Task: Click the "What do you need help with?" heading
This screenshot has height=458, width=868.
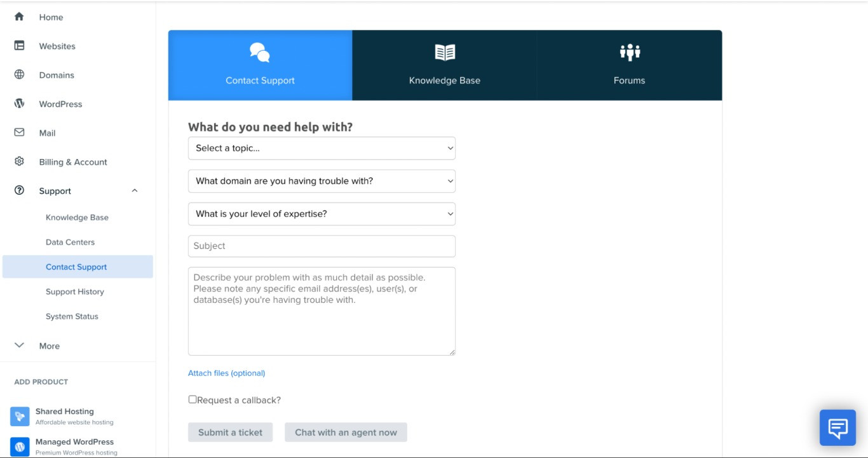Action: pos(271,127)
